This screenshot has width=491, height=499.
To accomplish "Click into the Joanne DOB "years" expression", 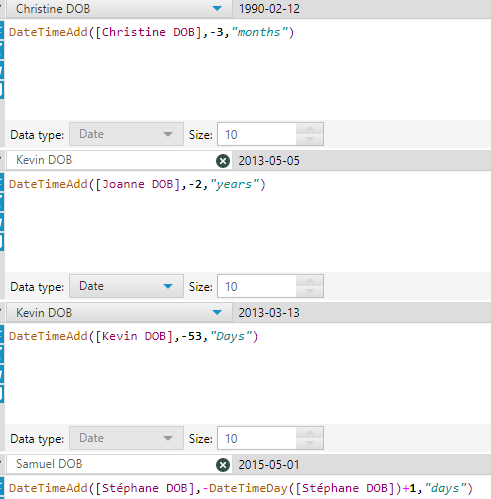I will tap(137, 184).
